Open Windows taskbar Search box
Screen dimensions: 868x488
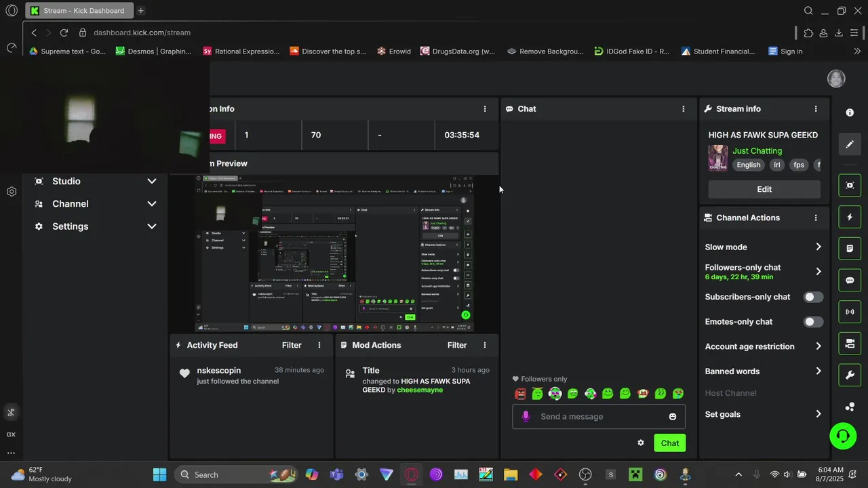tap(235, 474)
